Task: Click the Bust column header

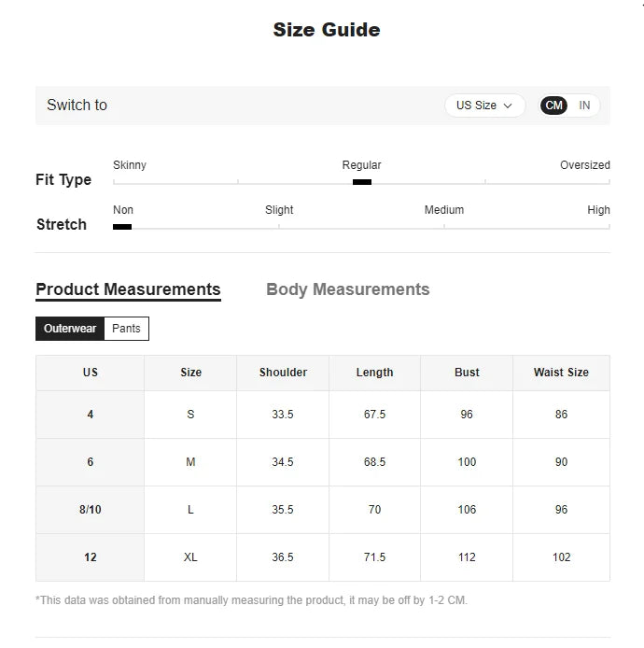Action: point(467,373)
